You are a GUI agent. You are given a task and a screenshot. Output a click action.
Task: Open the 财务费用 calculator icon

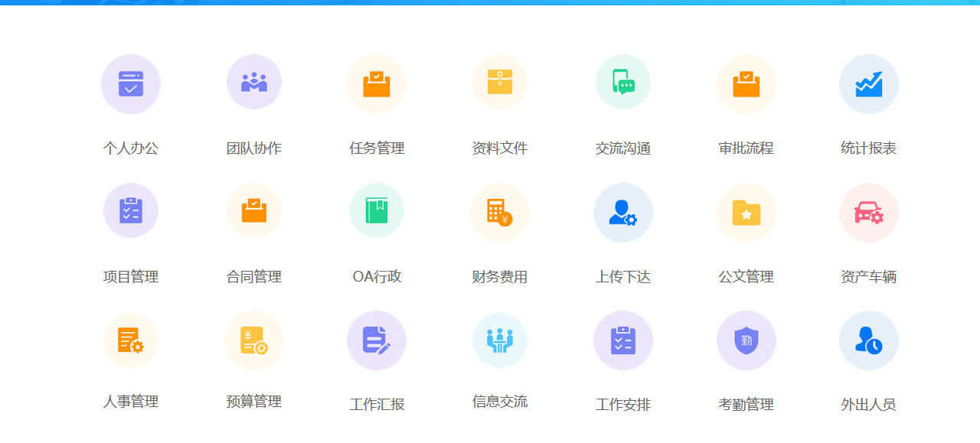click(500, 213)
